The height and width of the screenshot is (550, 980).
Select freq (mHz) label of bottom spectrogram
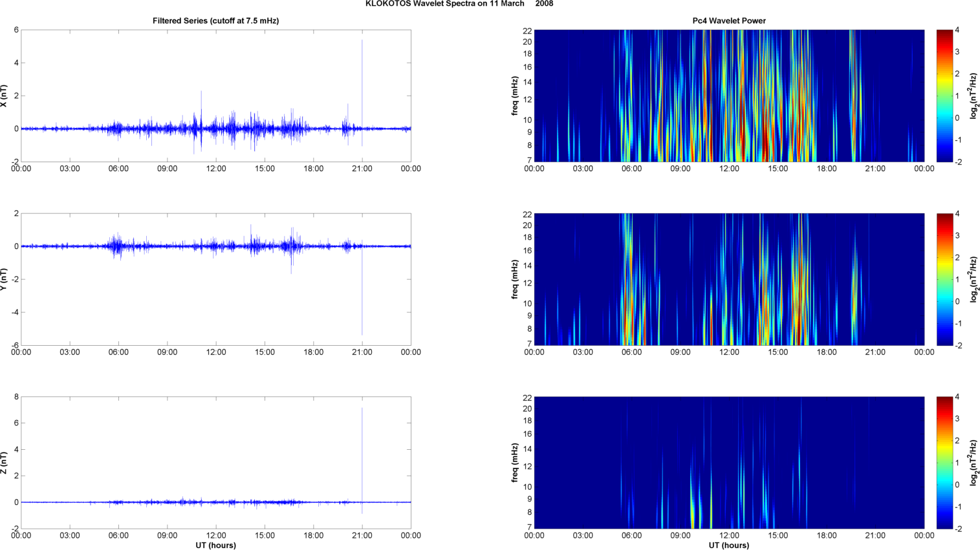click(x=515, y=463)
